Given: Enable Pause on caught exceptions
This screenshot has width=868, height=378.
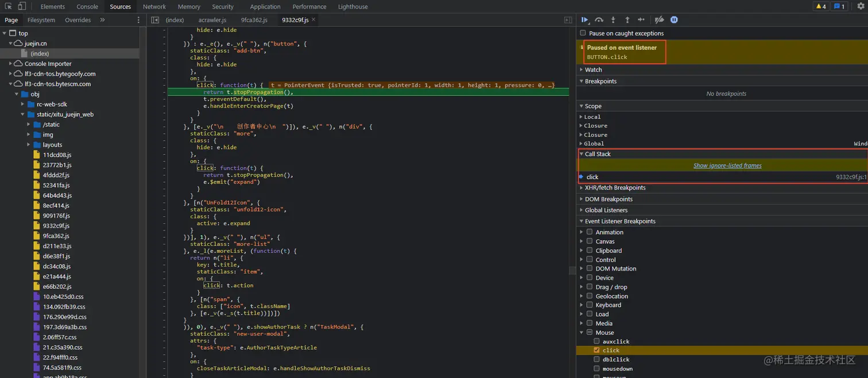Looking at the screenshot, I should tap(583, 33).
